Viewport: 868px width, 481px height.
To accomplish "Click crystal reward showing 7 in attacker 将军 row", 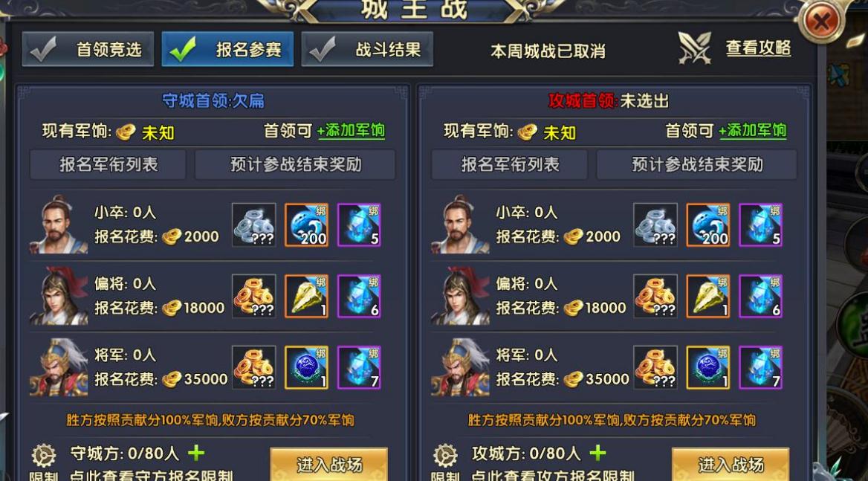I will point(760,367).
